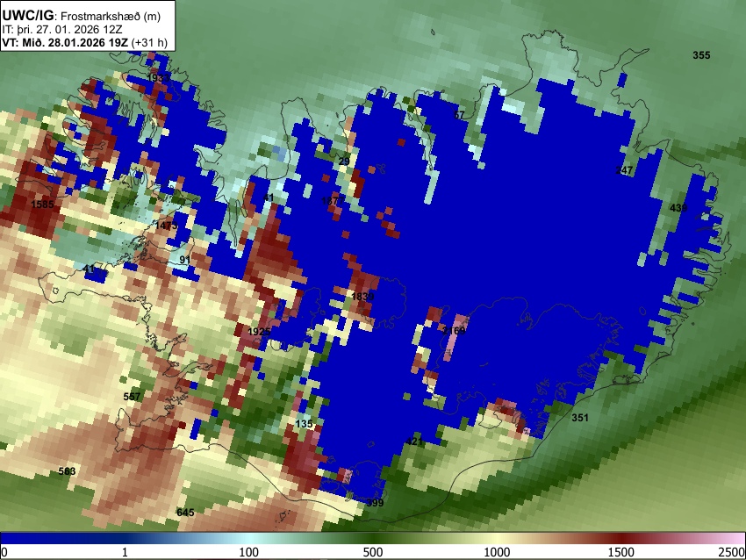The height and width of the screenshot is (560, 746).
Task: Click the map value 355
Action: tap(701, 55)
